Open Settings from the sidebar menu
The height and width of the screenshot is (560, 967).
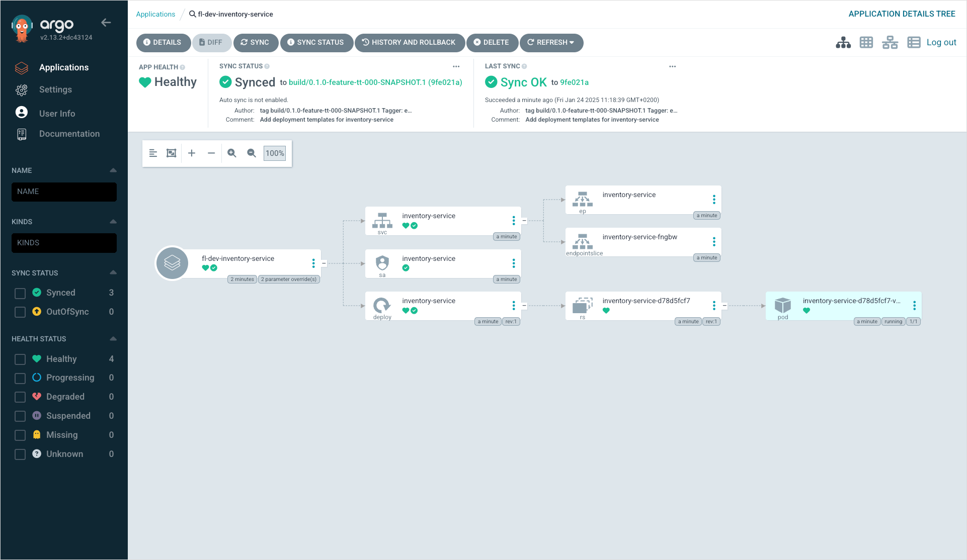tap(55, 89)
